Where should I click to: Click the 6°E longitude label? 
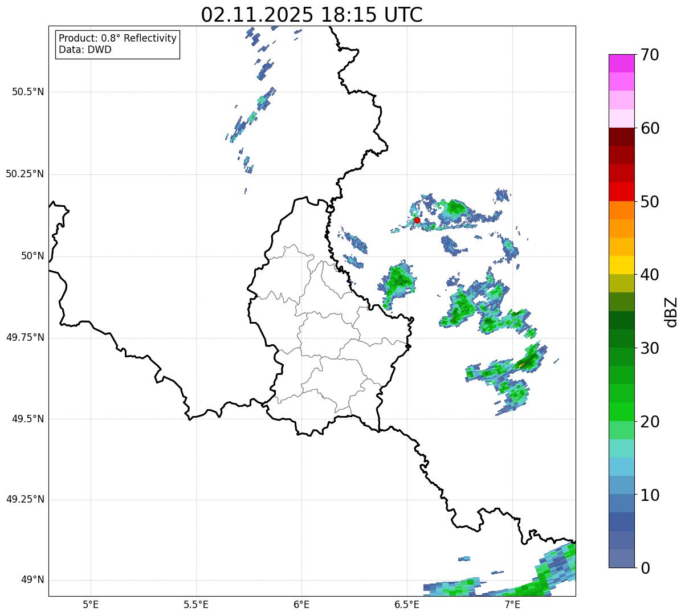301,605
